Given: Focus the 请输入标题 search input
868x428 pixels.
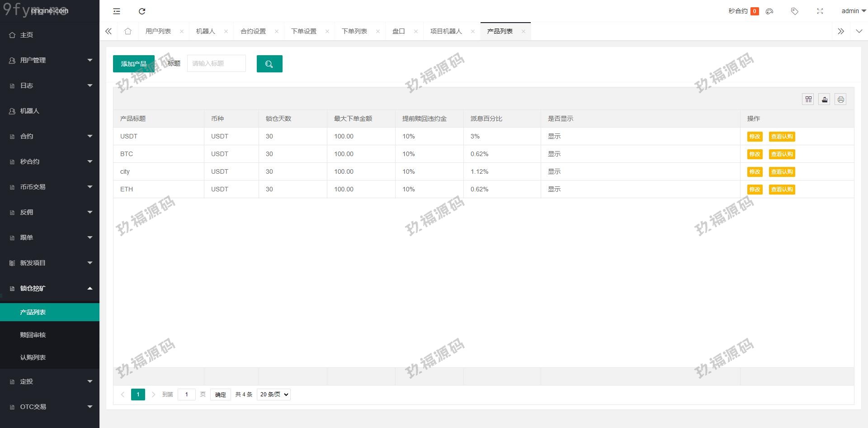Looking at the screenshot, I should (217, 64).
